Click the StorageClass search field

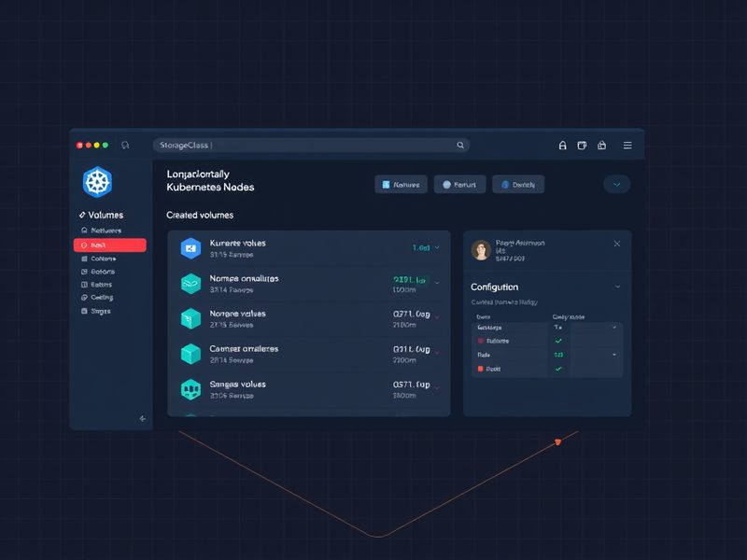click(311, 146)
